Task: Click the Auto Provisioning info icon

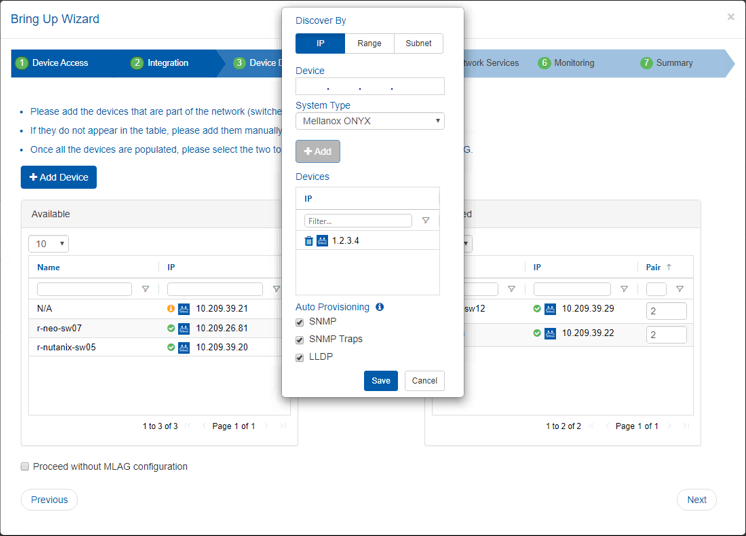Action: [380, 307]
